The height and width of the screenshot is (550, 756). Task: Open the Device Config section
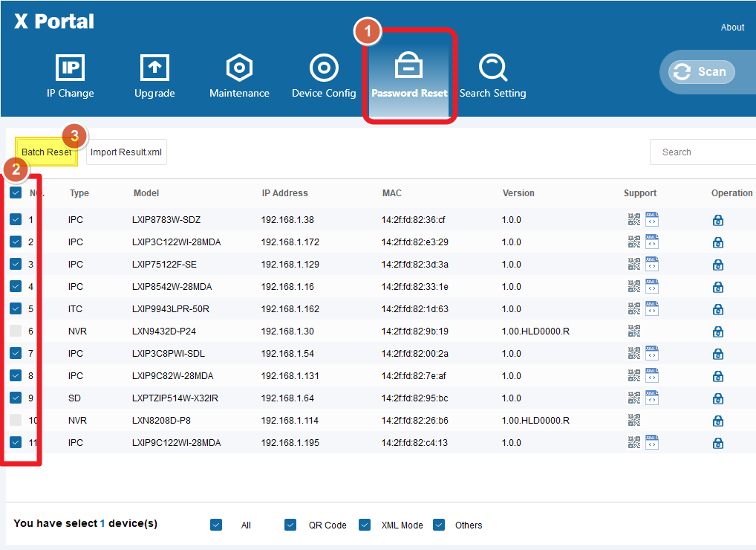(x=324, y=77)
